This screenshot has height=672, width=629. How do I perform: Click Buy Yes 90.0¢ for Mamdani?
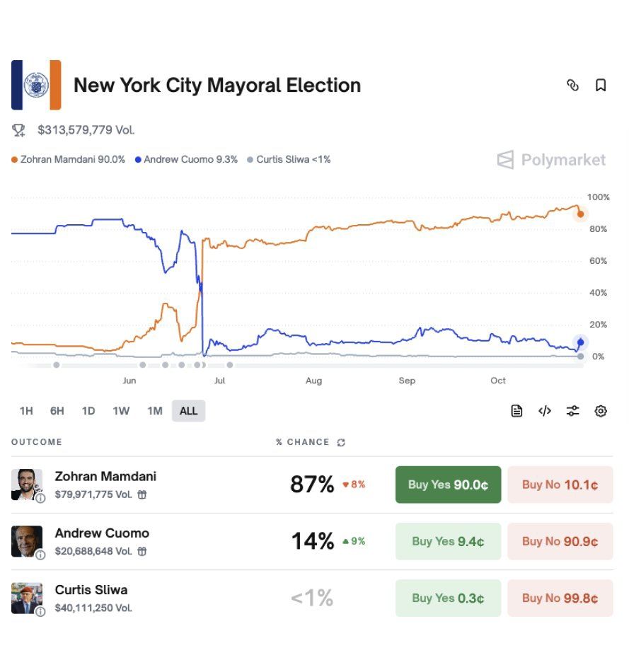[448, 485]
